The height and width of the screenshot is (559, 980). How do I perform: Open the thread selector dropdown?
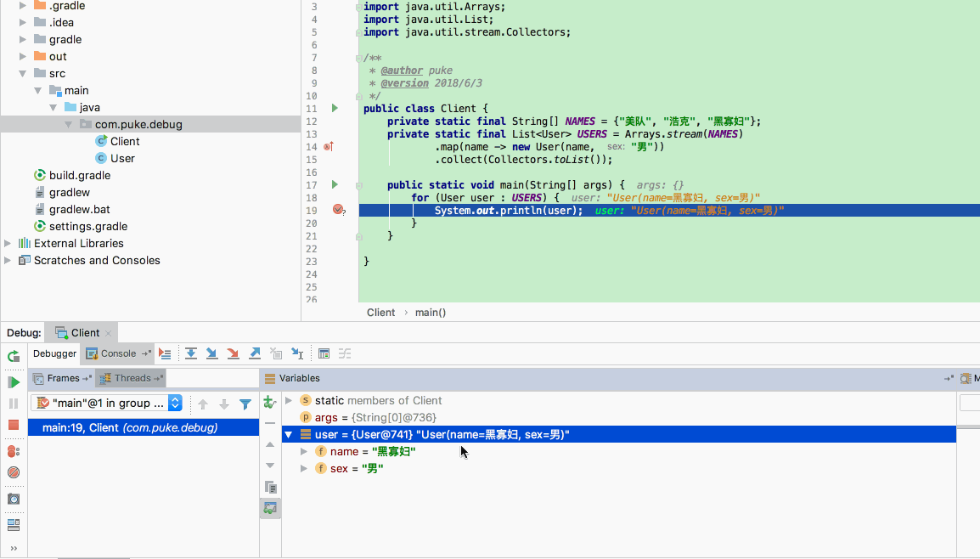coord(175,403)
